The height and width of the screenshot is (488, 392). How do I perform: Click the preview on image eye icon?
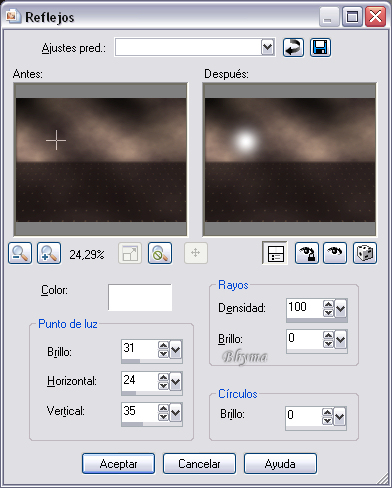coord(335,253)
